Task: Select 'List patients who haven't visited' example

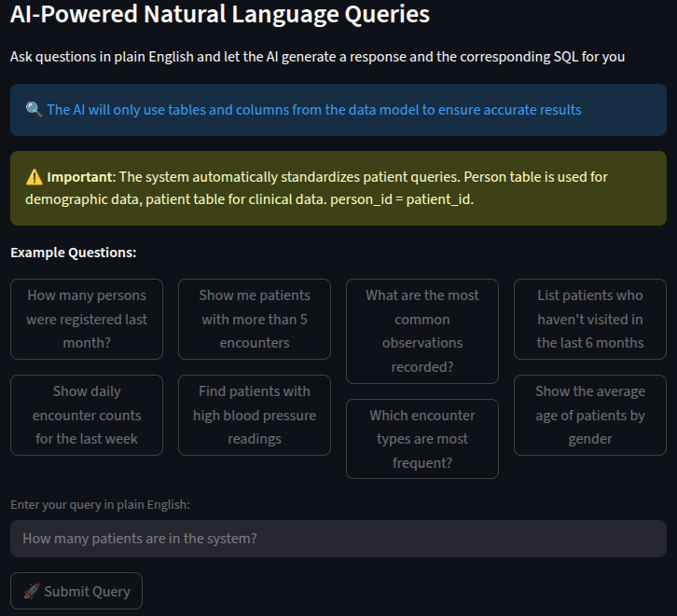Action: point(590,319)
